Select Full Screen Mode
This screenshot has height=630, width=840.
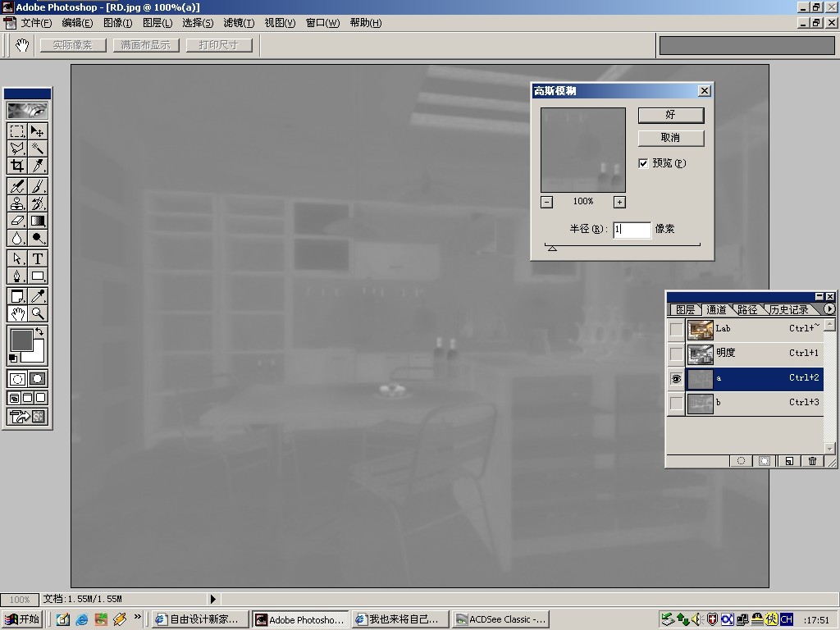click(x=41, y=398)
